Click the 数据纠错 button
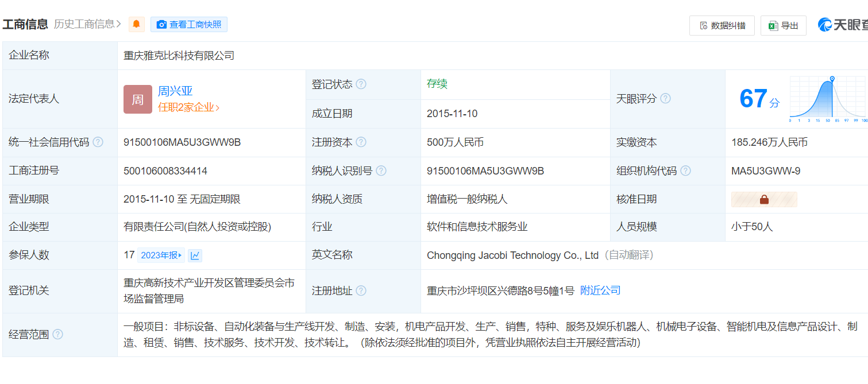 tap(722, 25)
